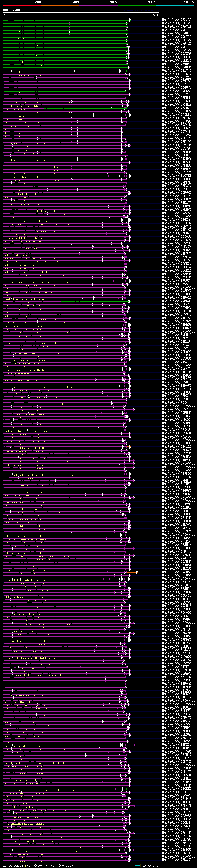Open hit UniRef100_A7QMQ6
Image resolution: width=197 pixels, height=868 pixels.
pos(177,152)
